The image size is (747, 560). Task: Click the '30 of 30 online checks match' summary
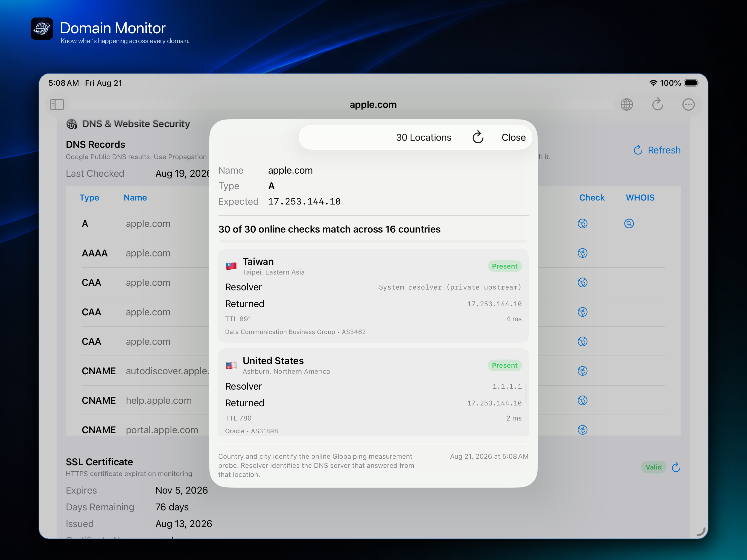tap(329, 229)
